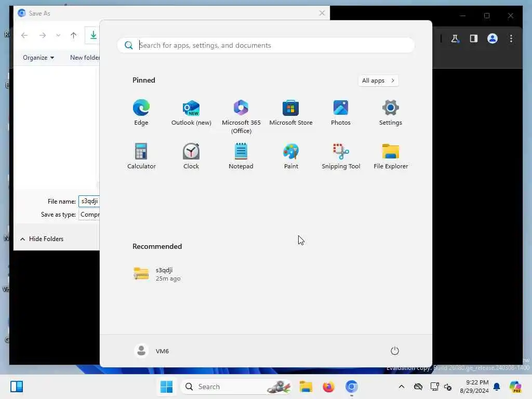Open the All apps list
Viewport: 532px width, 399px height.
pos(378,81)
